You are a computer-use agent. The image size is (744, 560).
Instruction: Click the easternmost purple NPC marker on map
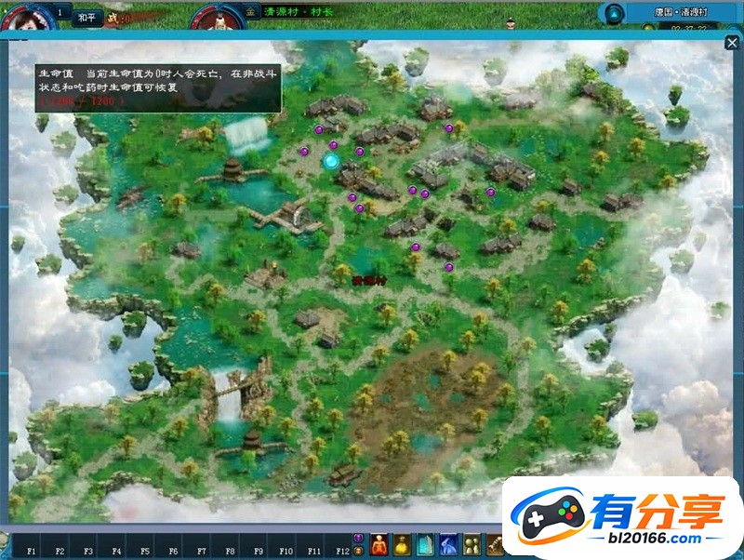[x=491, y=193]
